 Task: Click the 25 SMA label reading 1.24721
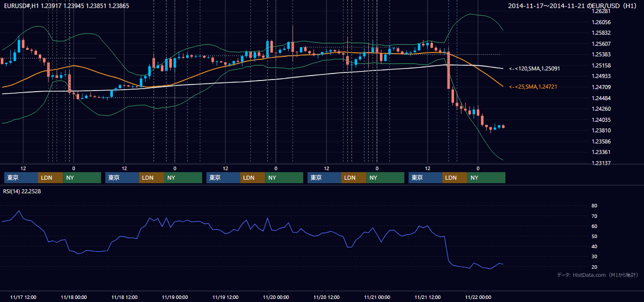pos(533,87)
